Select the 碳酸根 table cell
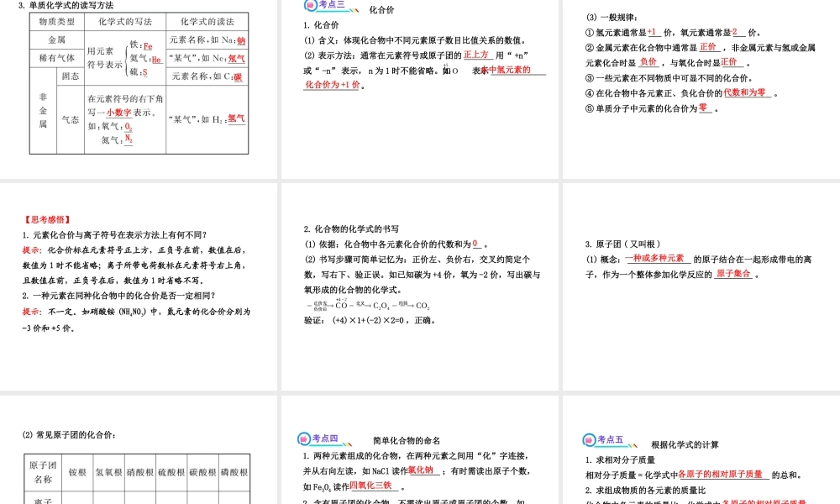This screenshot has width=840, height=504. (x=202, y=472)
